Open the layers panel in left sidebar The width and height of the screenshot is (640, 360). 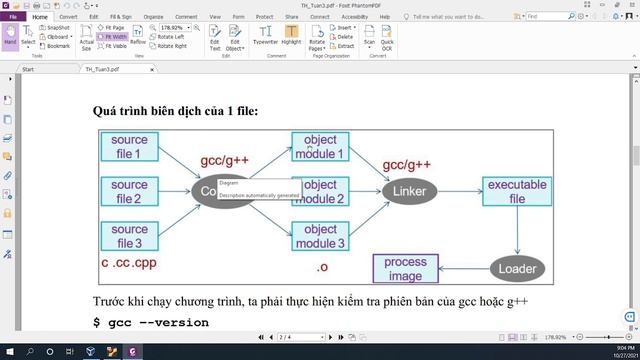[7, 138]
